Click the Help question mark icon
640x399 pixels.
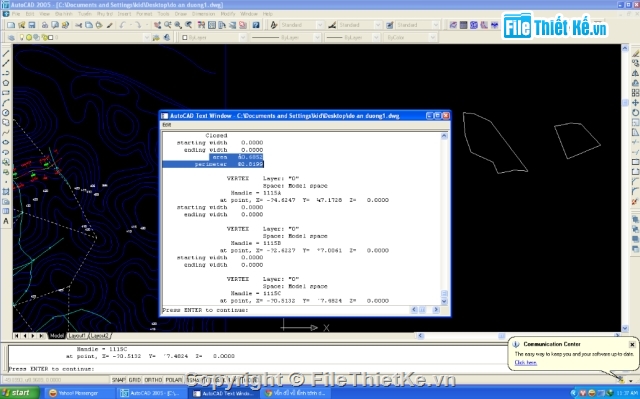[x=256, y=25]
